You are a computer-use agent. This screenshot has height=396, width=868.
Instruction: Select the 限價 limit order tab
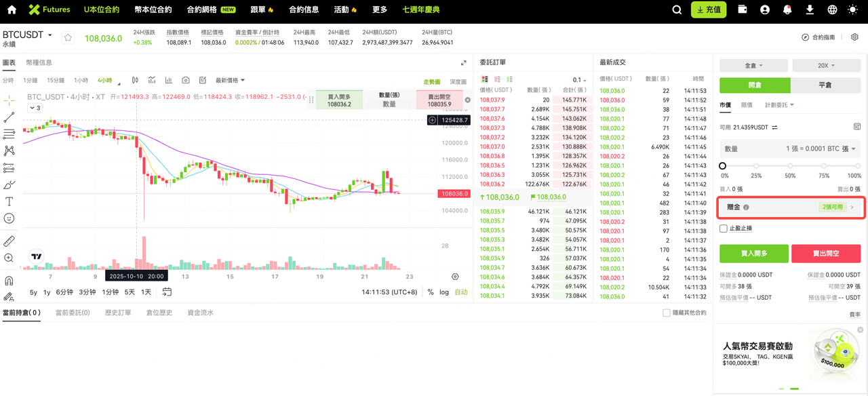point(747,105)
